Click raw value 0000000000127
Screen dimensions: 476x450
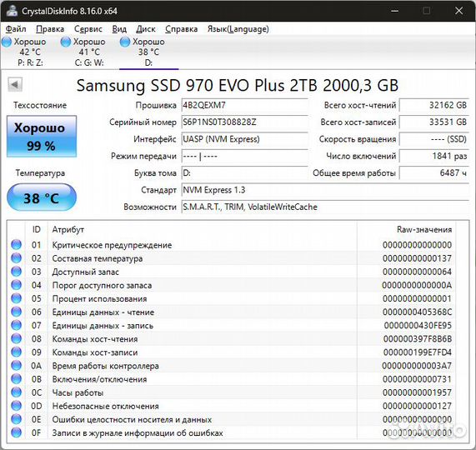click(x=417, y=406)
